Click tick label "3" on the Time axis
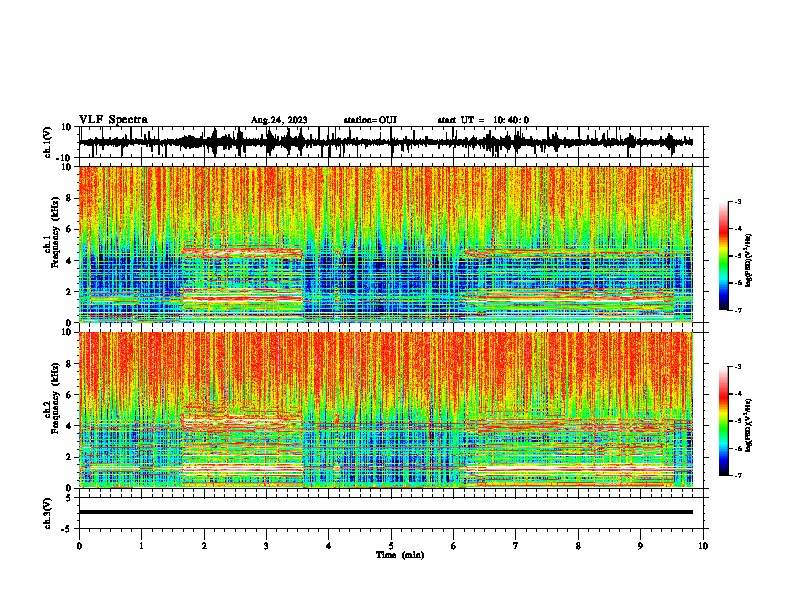Viewport: 792px width, 612px height. 266,546
